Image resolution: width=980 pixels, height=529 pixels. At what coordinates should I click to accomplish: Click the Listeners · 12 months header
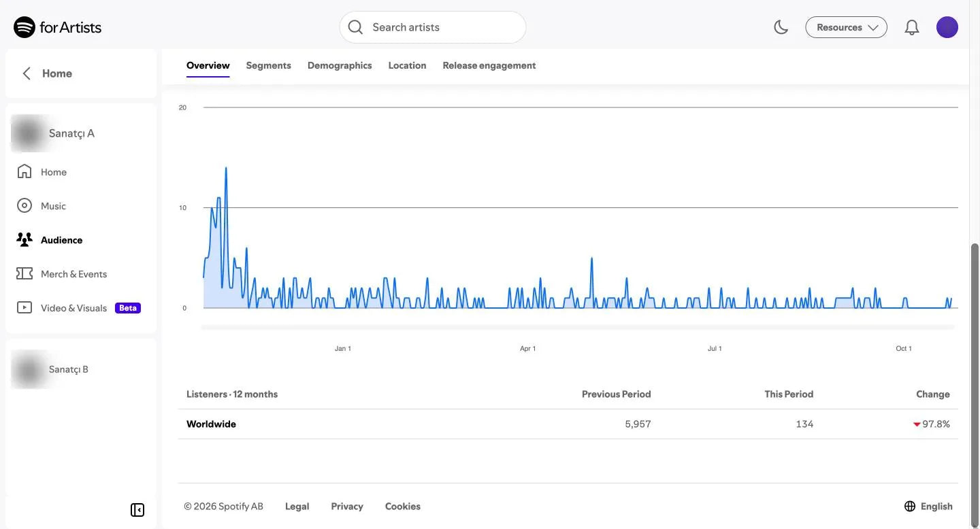(x=232, y=394)
